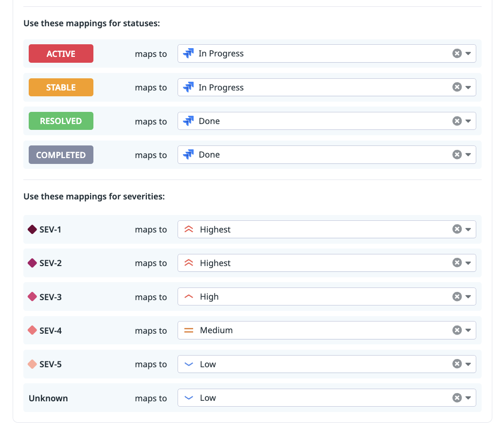The width and height of the screenshot is (504, 430).
Task: Click the SEV-1 dark diamond severity icon
Action: (33, 229)
